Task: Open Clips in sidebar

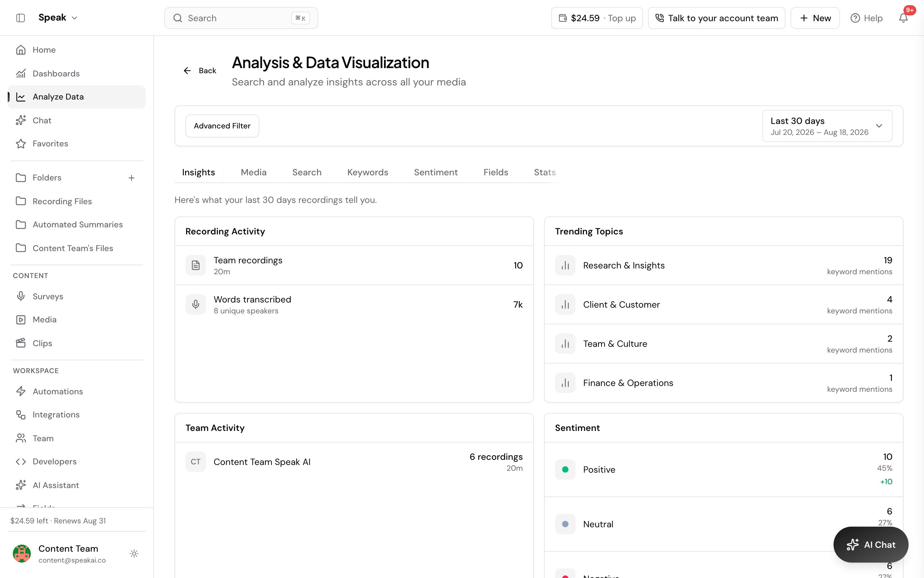Action: tap(76, 343)
